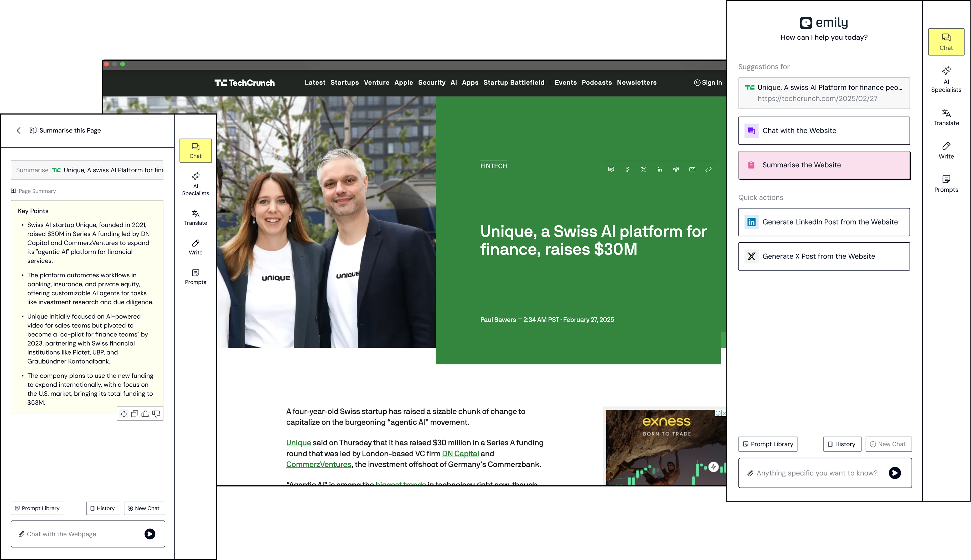This screenshot has width=971, height=560.
Task: Click Generate LinkedIn Post from the Website
Action: [824, 222]
